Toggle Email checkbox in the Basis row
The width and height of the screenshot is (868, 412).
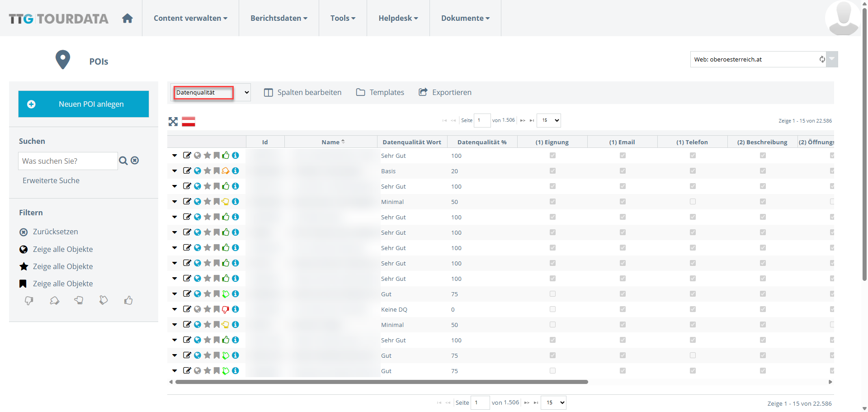623,171
